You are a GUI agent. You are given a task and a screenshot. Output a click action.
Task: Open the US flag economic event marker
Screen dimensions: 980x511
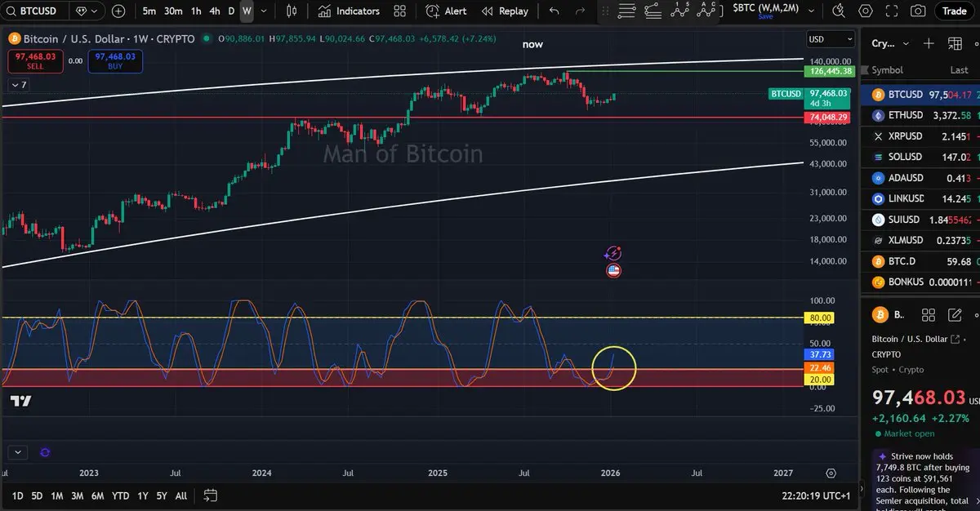(x=613, y=270)
